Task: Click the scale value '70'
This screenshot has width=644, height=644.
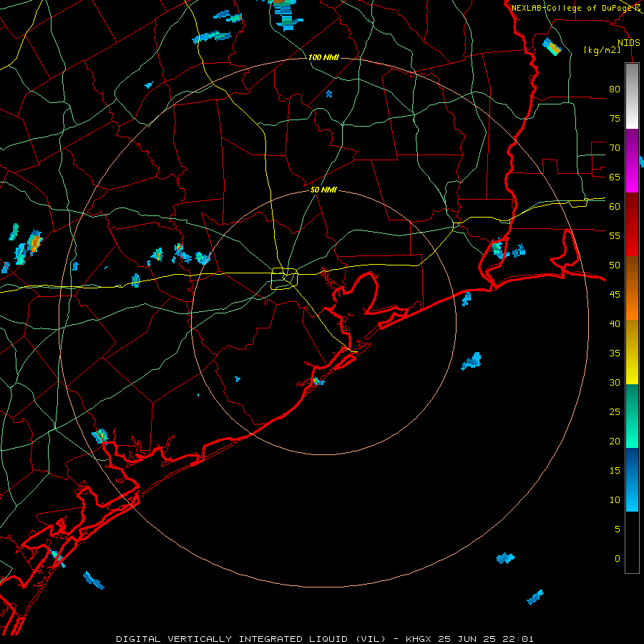Action: 615,148
